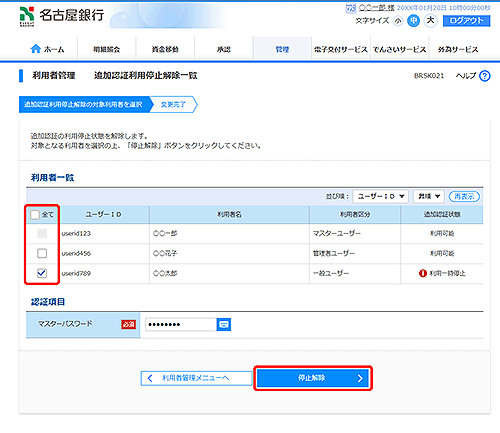Viewport: 500px width, 433px height.
Task: Click the ログアウト button
Action: tap(466, 21)
